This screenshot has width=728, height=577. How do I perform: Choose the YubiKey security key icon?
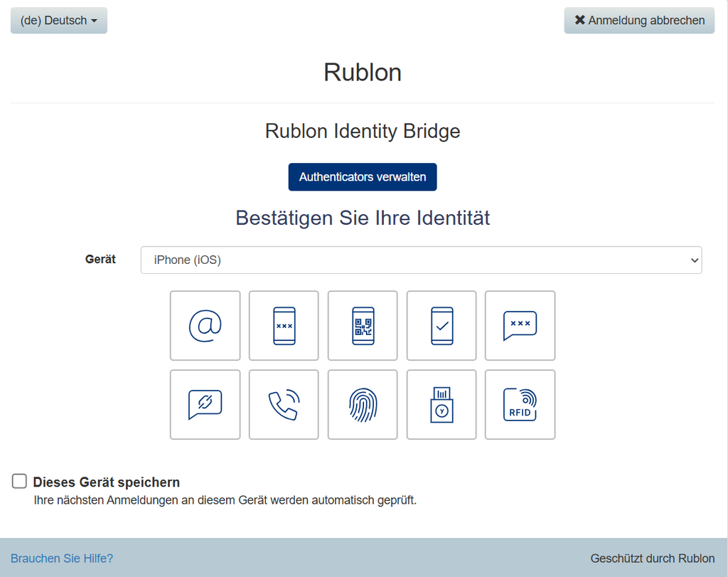pos(441,405)
